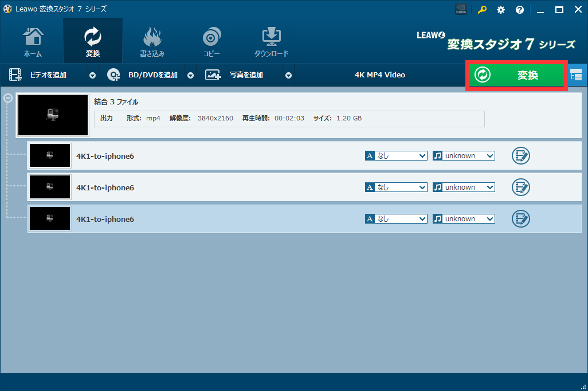Edit the first 4K1-to-iphone6 video
Image resolution: width=588 pixels, height=391 pixels.
520,156
